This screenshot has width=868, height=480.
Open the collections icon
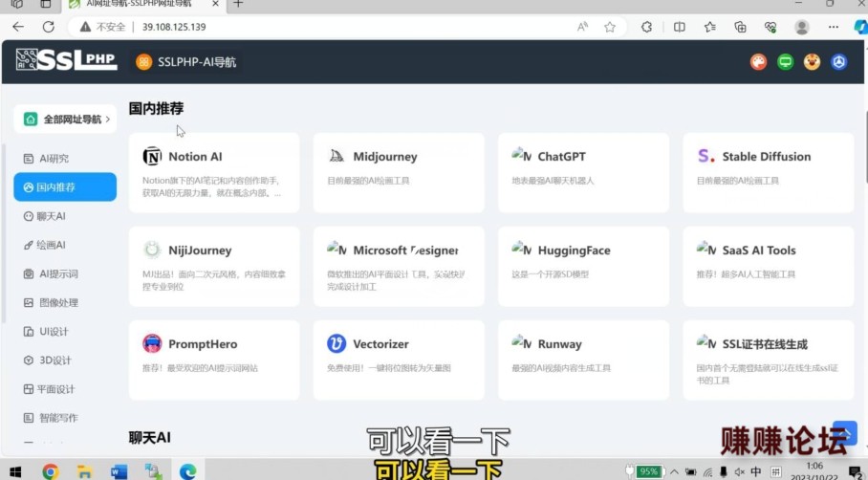pyautogui.click(x=740, y=27)
